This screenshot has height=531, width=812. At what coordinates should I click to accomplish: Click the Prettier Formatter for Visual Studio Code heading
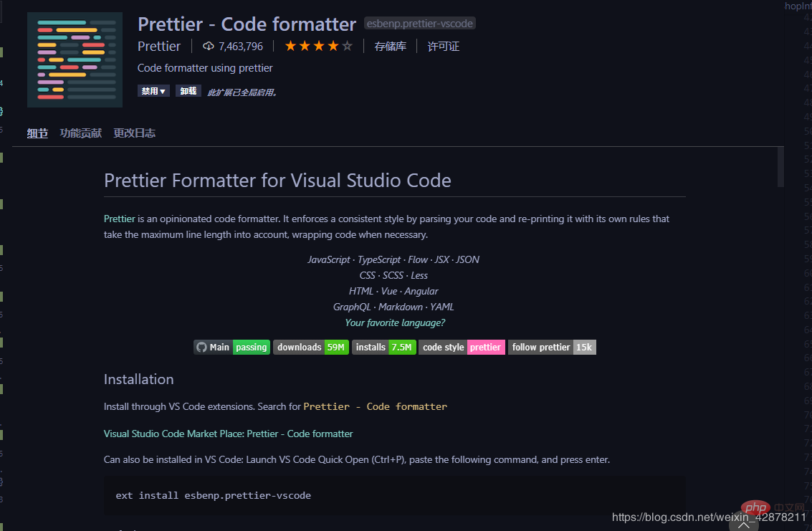click(277, 181)
